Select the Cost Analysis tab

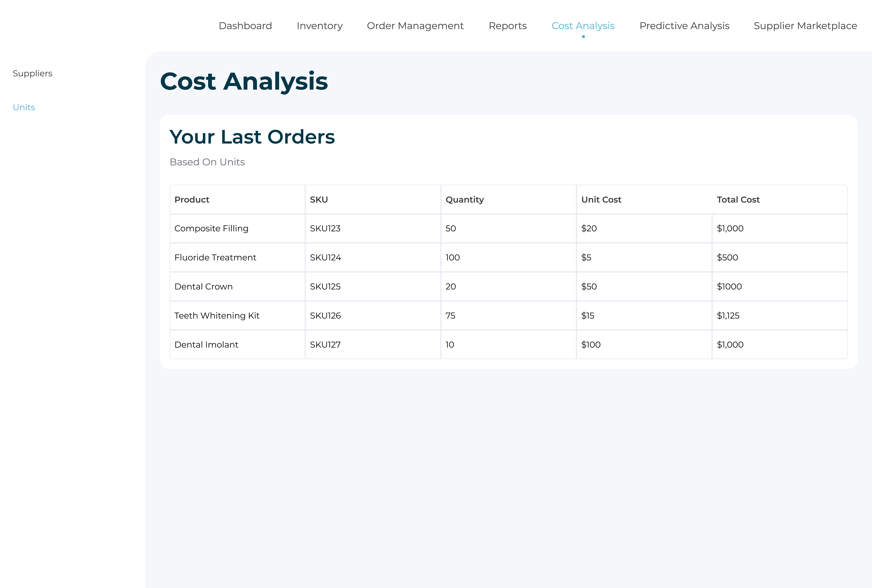tap(583, 25)
